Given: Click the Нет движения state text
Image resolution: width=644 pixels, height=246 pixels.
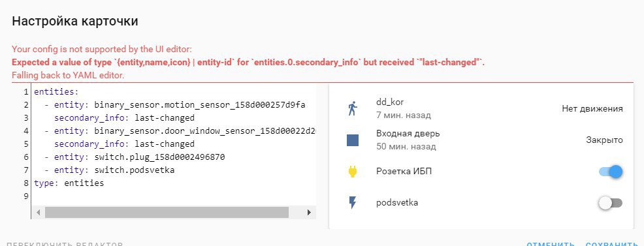Looking at the screenshot, I should point(592,109).
